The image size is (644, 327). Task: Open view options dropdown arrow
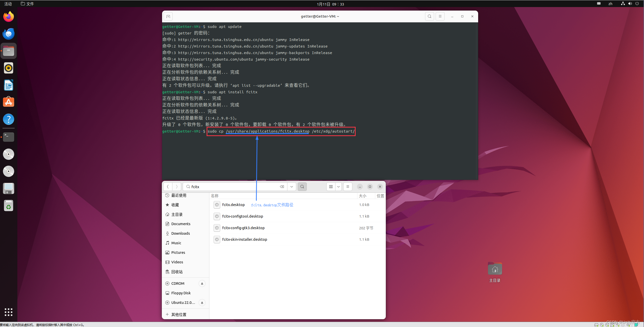(x=338, y=187)
